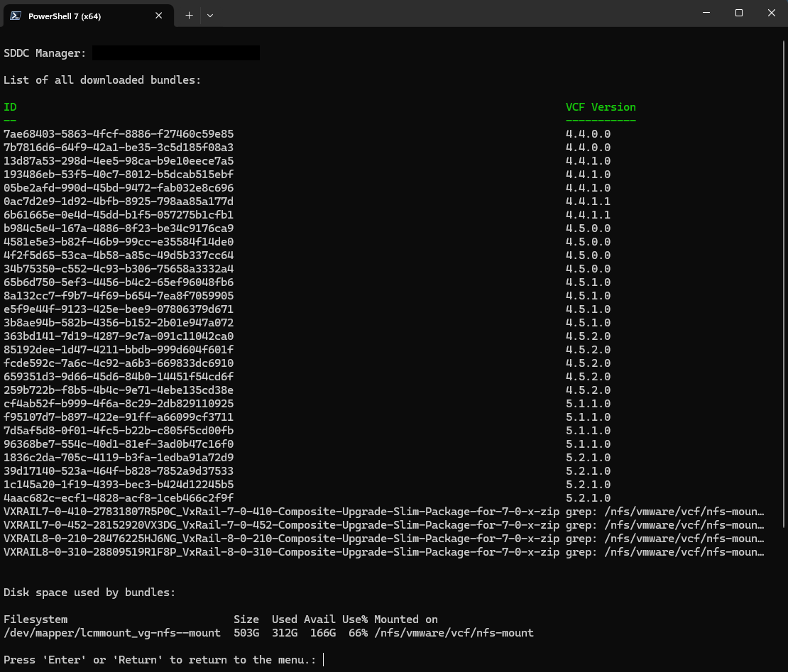788x672 pixels.
Task: Click version 4.5.0.0 for bundle b984c5e4
Action: [x=588, y=228]
